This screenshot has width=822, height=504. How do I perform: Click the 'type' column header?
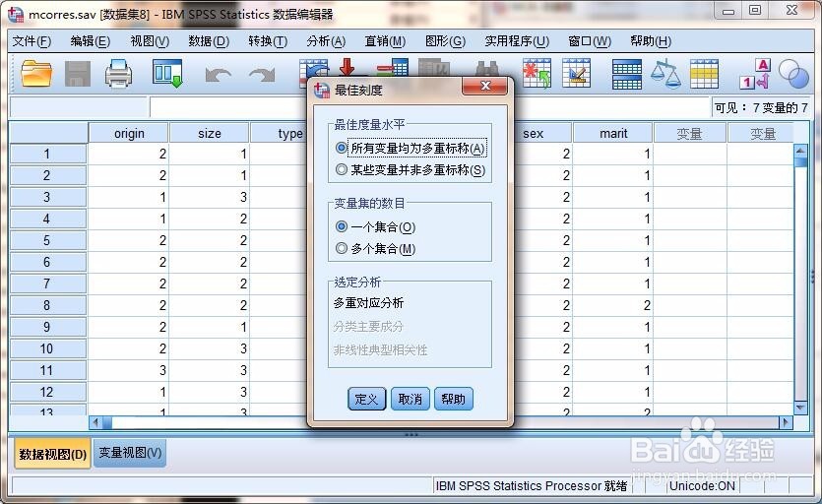(279, 133)
